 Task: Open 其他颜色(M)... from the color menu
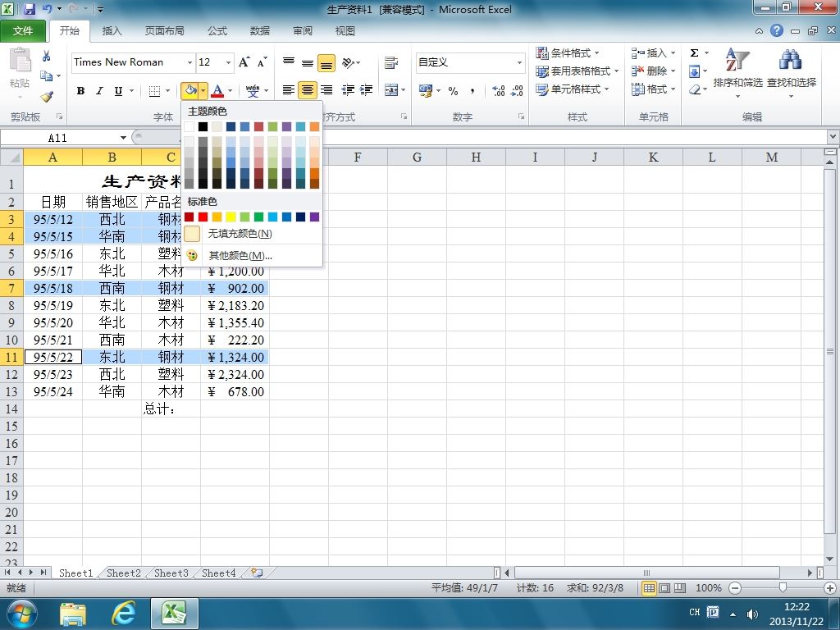253,256
